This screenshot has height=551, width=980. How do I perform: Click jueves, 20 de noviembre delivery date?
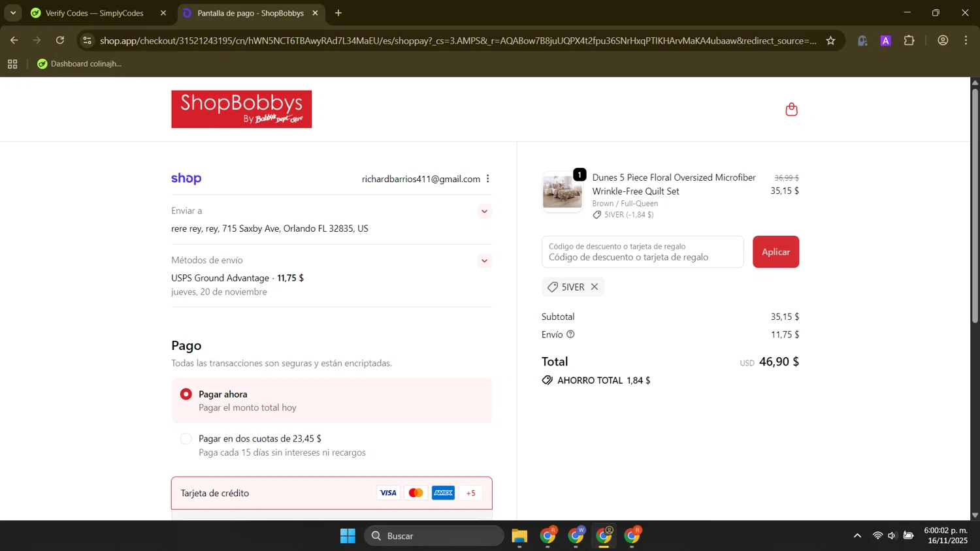[x=219, y=292]
